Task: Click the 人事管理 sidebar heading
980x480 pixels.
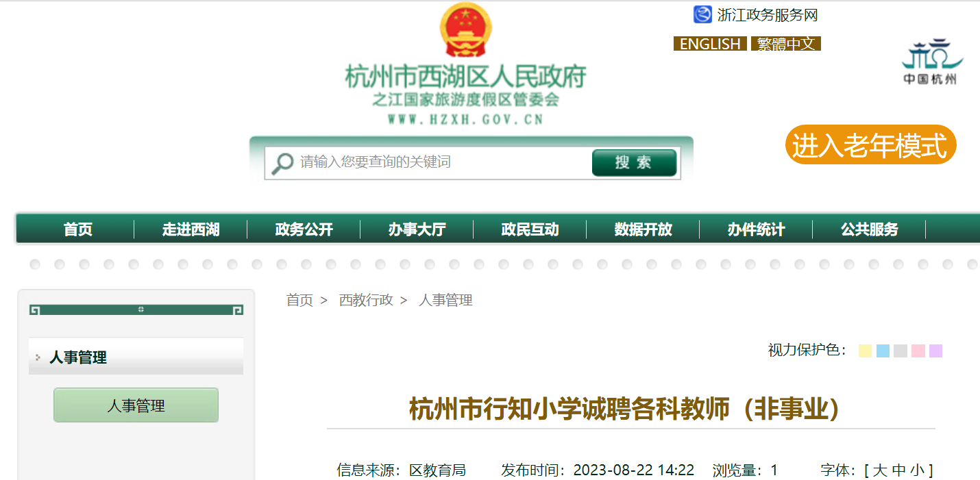Action: (77, 357)
